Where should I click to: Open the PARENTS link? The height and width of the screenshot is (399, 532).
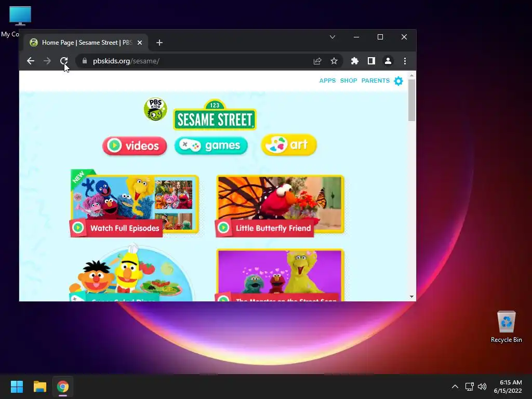(x=376, y=81)
